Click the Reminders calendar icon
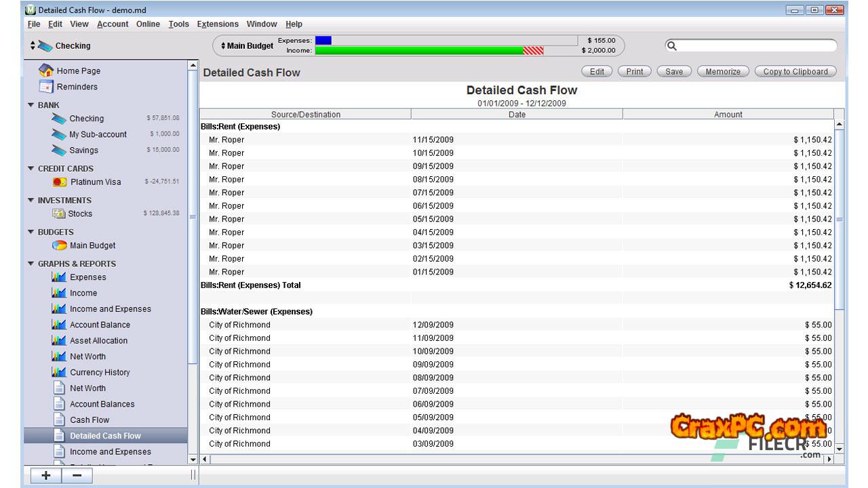The image size is (868, 488). [46, 87]
